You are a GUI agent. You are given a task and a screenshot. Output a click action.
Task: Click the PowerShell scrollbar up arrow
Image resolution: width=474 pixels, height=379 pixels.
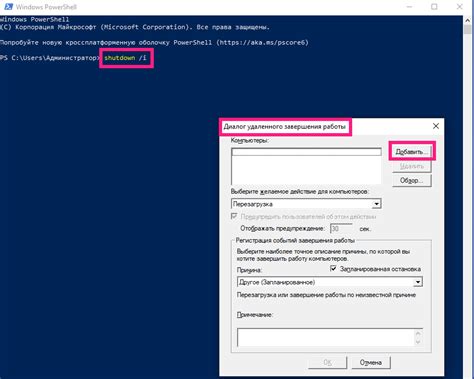[467, 21]
